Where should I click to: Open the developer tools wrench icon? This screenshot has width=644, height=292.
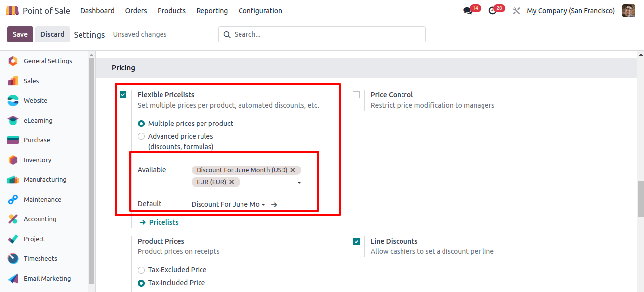516,11
